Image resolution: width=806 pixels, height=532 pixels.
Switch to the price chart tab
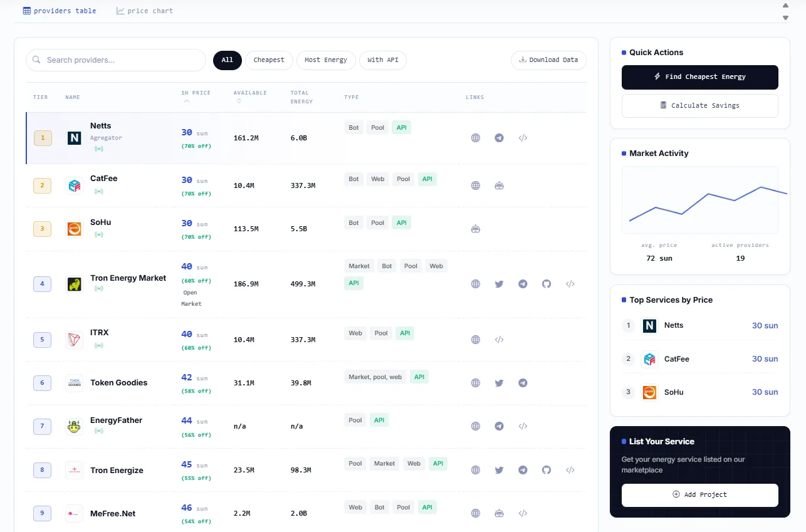coord(145,11)
